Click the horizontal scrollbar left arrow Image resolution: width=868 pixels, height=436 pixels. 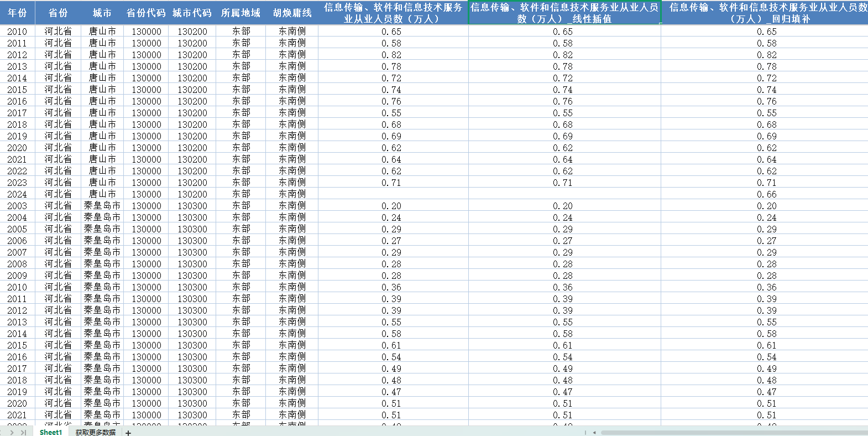coord(594,433)
